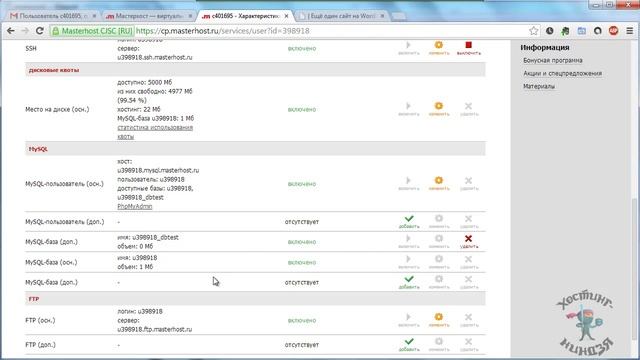Bookmark page with the star icon
Viewport: 640px width, 360px height.
(x=533, y=31)
